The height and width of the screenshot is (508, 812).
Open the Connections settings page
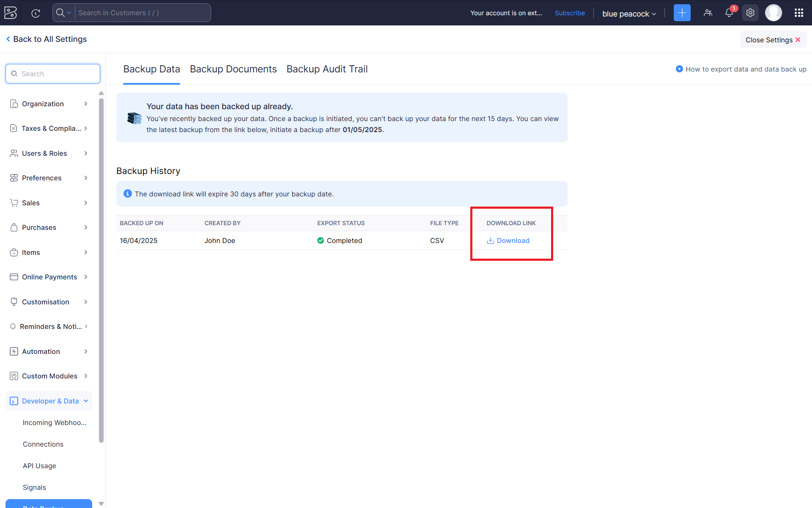(x=43, y=444)
